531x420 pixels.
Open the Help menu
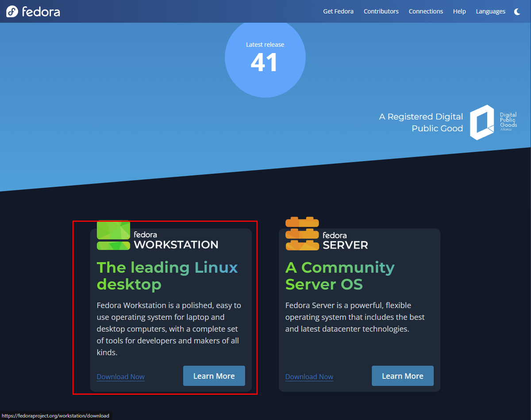459,11
